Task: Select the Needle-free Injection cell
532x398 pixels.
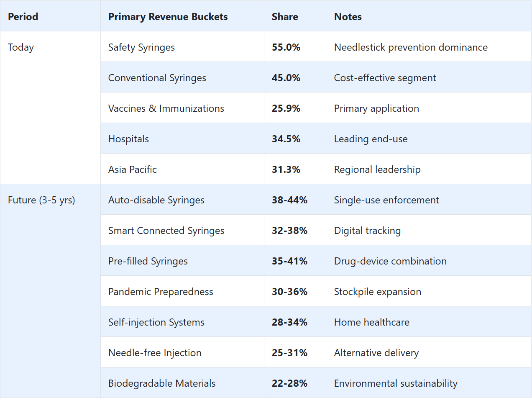Action: pyautogui.click(x=155, y=353)
